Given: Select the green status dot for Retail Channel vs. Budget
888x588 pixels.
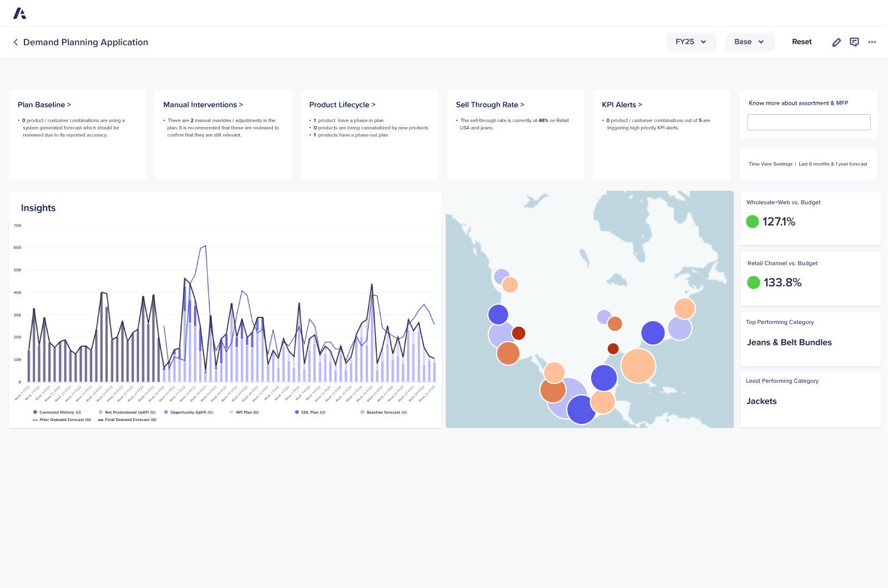Looking at the screenshot, I should [x=753, y=282].
